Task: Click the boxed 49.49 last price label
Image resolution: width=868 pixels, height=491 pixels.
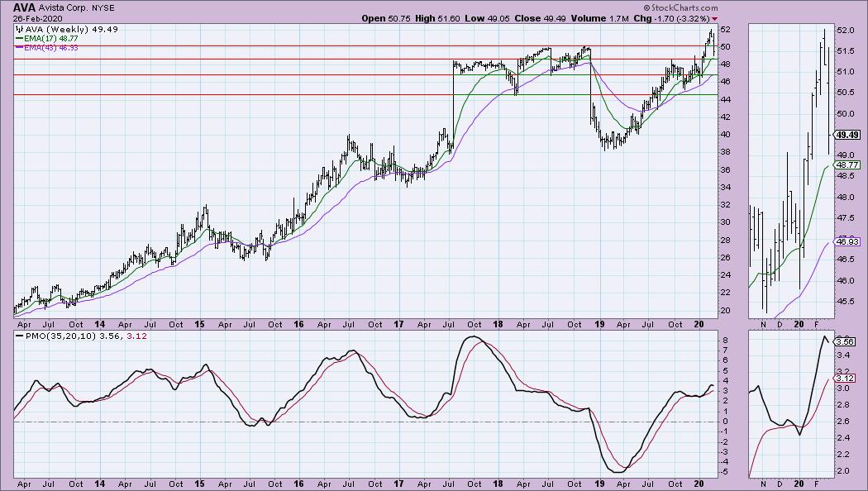Action: [847, 135]
